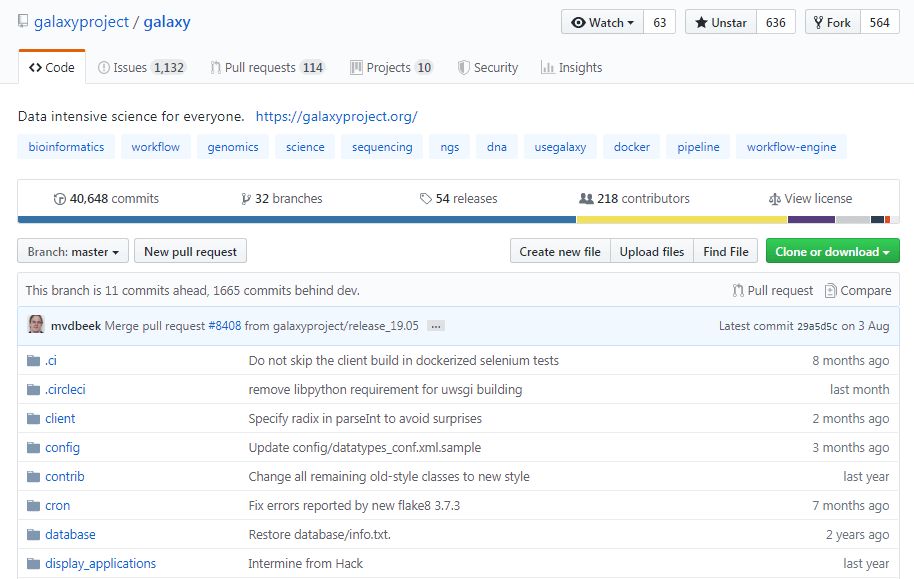
Task: Open the mvdbeek author link
Action: 76,326
